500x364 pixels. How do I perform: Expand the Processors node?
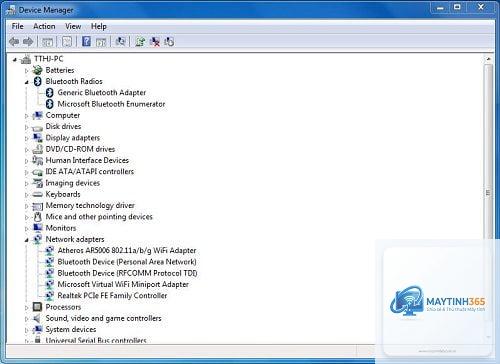coord(27,308)
